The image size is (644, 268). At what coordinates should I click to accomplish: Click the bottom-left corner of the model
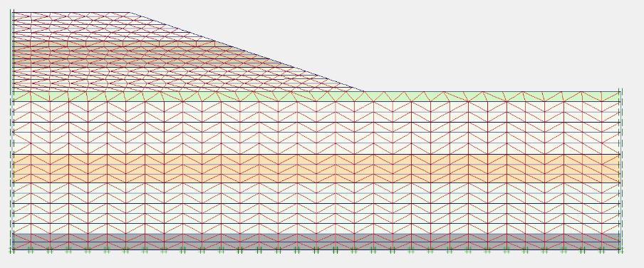click(x=13, y=249)
